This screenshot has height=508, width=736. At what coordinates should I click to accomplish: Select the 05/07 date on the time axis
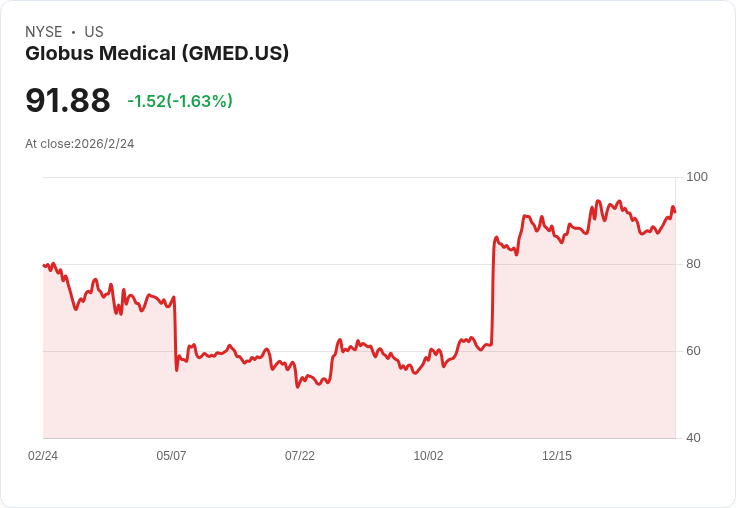point(171,456)
